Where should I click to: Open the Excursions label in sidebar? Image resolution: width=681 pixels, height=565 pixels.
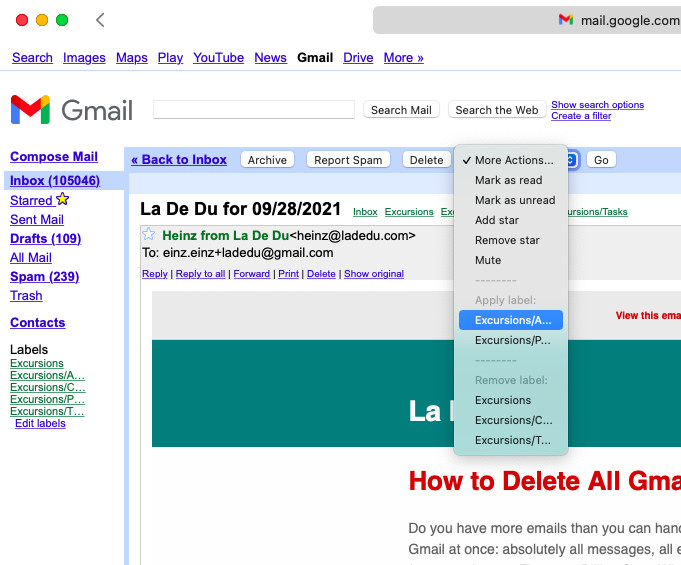pos(36,363)
